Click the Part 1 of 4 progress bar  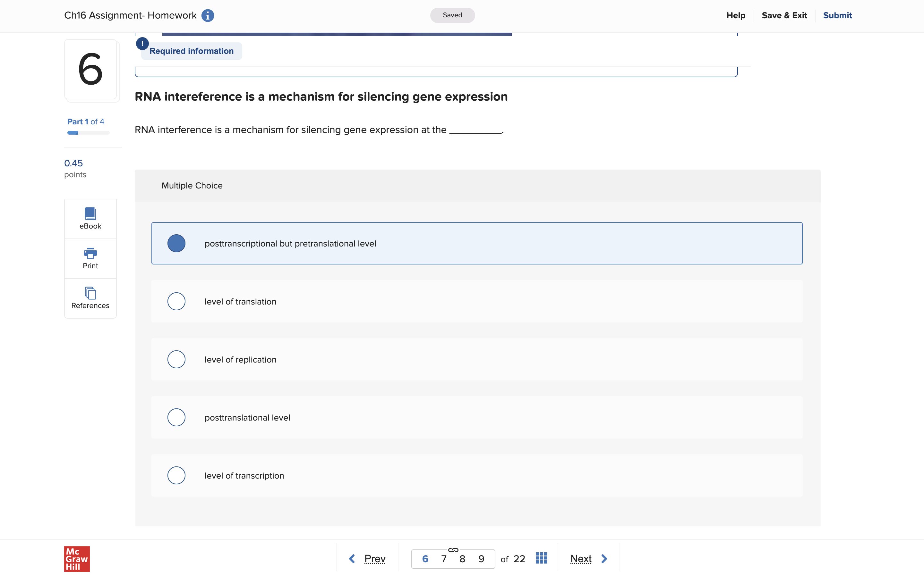coord(88,133)
